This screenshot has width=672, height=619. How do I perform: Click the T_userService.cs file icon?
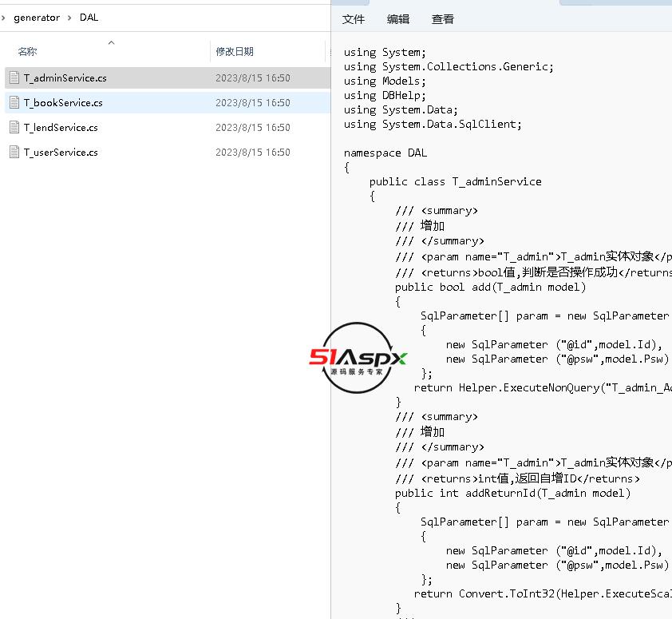pyautogui.click(x=14, y=152)
